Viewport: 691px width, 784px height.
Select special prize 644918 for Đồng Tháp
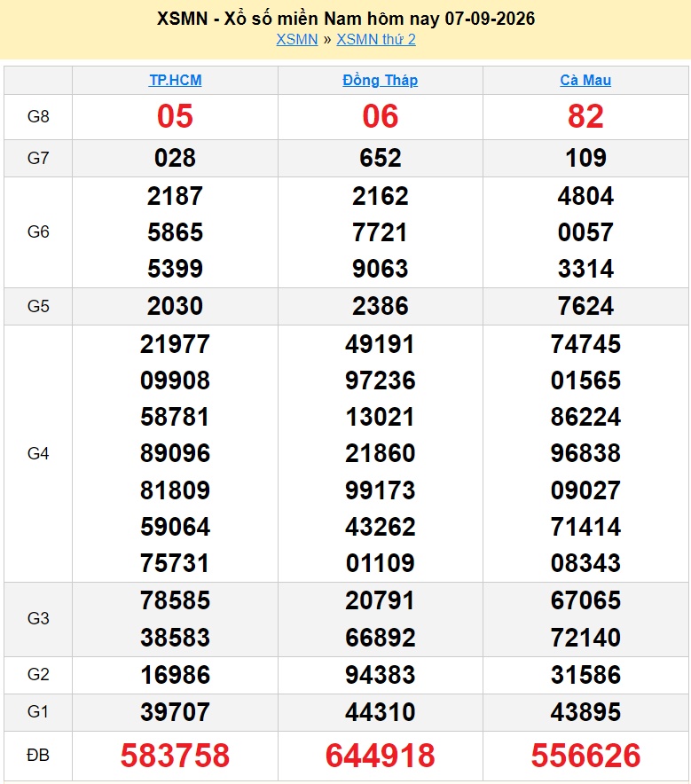[x=380, y=756]
